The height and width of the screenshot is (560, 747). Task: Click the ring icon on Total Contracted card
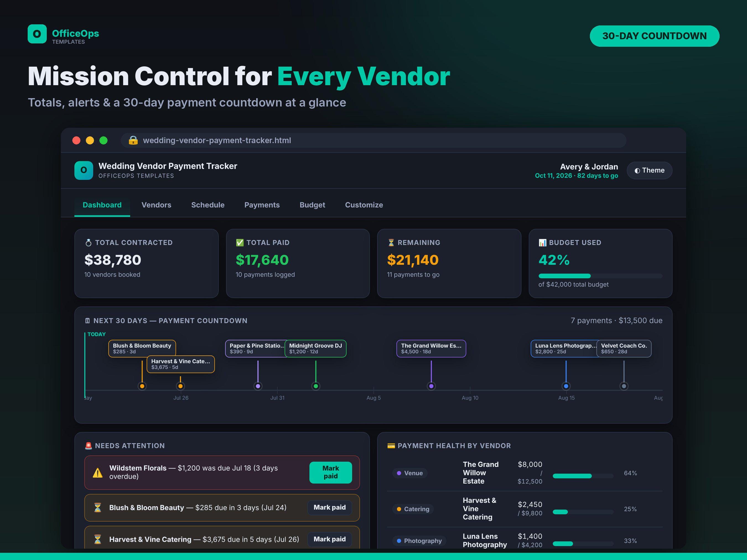point(89,242)
